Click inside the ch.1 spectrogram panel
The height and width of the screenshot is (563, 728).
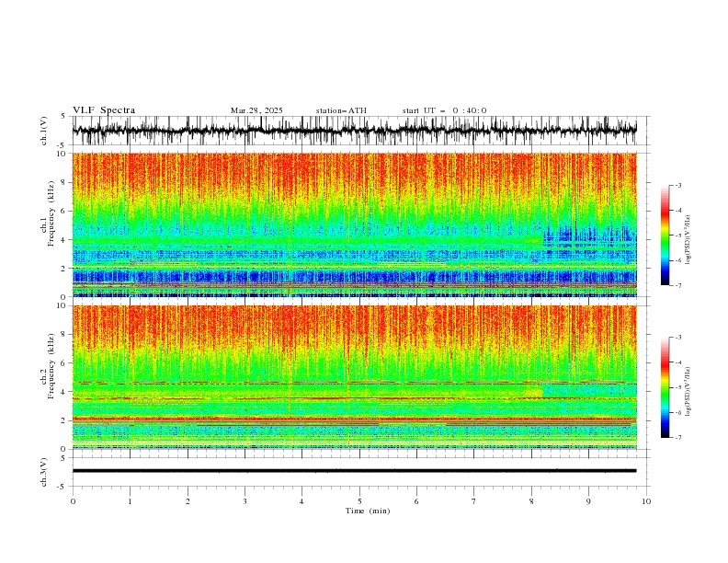[354, 224]
